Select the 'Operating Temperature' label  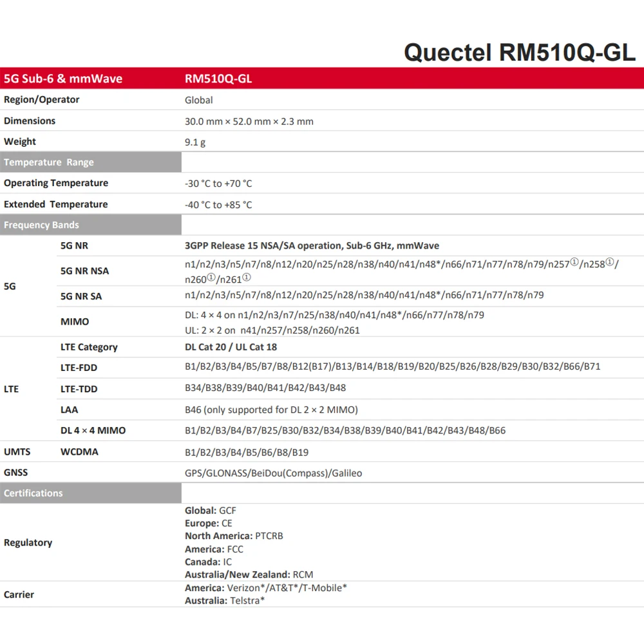(x=56, y=183)
